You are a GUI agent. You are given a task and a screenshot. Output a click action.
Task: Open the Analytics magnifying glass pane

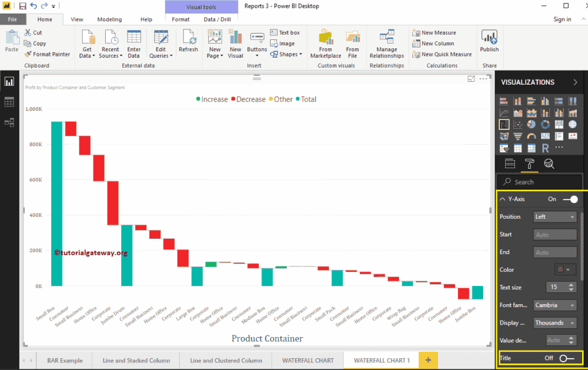tap(549, 164)
